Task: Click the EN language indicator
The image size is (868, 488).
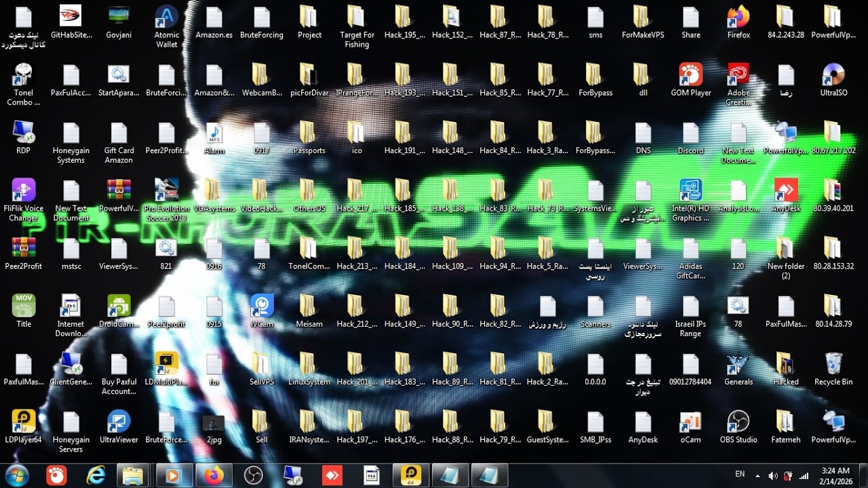Action: (x=740, y=474)
